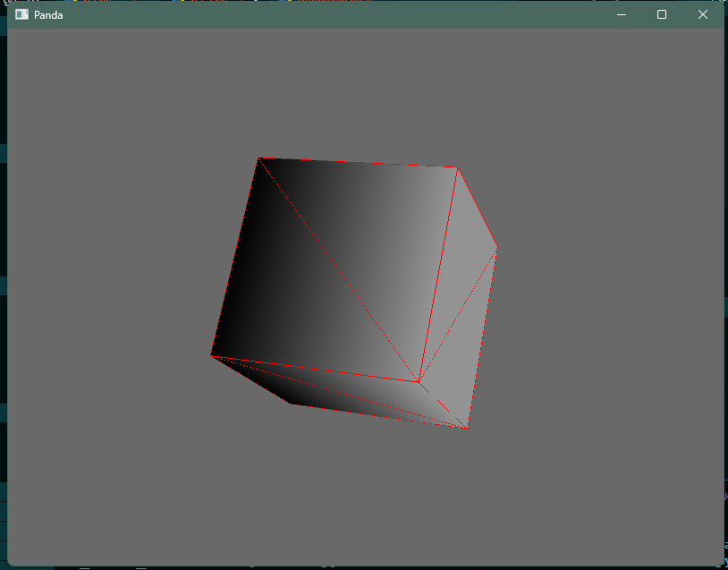Maximize the Panda window
This screenshot has height=570, width=728.
tap(662, 15)
